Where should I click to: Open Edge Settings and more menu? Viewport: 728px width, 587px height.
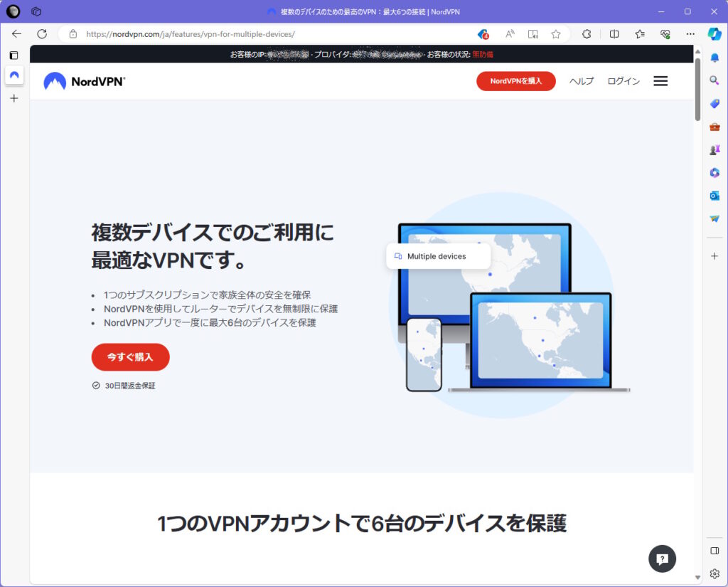[x=690, y=34]
